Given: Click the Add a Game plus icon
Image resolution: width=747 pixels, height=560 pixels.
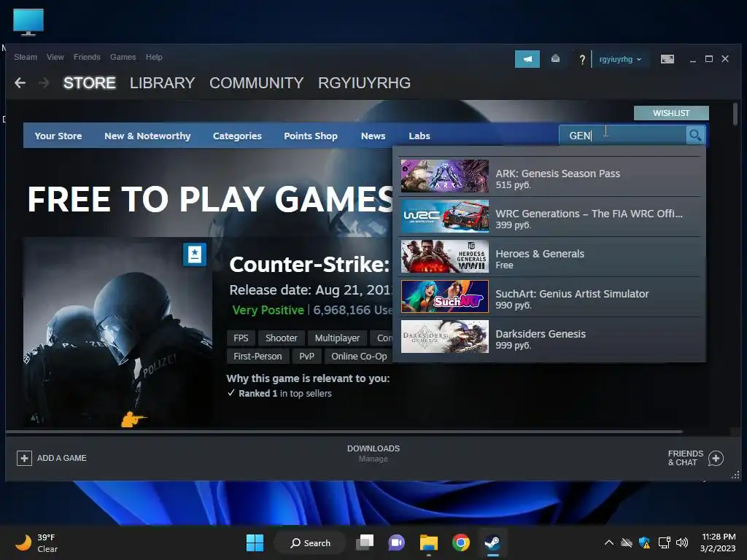Looking at the screenshot, I should point(24,458).
